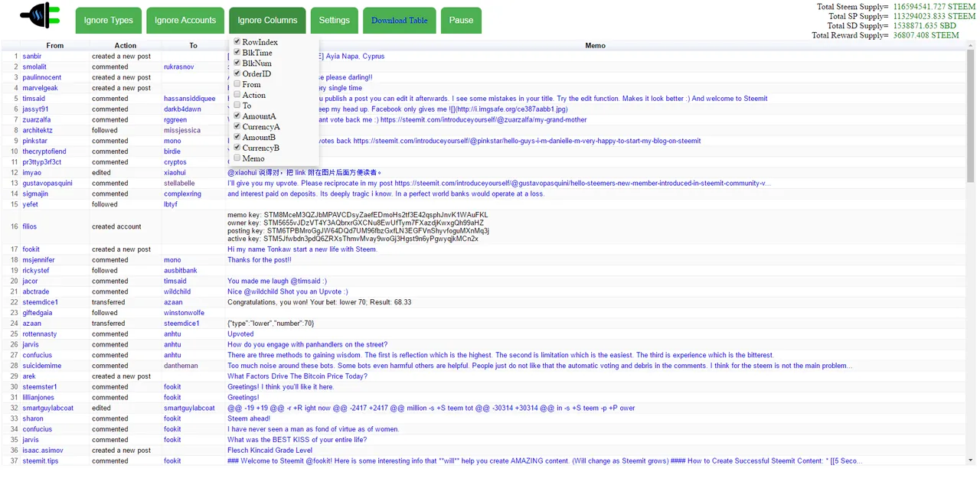Click the complexring recipient link
This screenshot has width=980, height=498.
(x=182, y=194)
